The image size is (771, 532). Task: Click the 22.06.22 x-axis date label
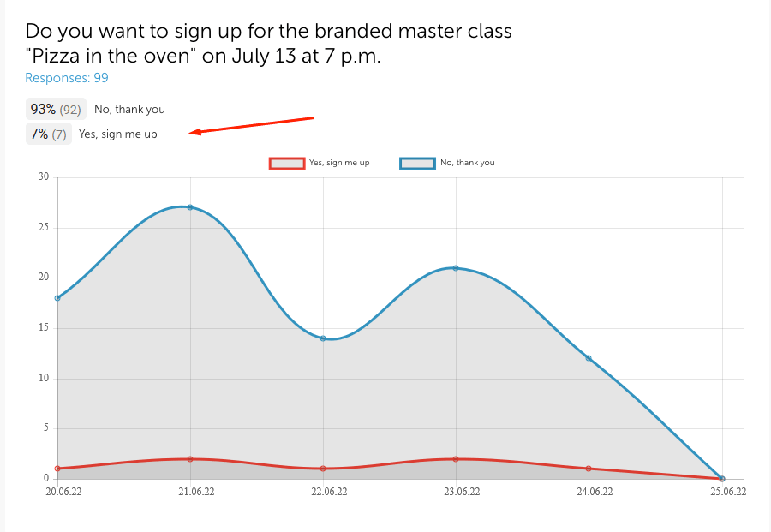click(329, 492)
